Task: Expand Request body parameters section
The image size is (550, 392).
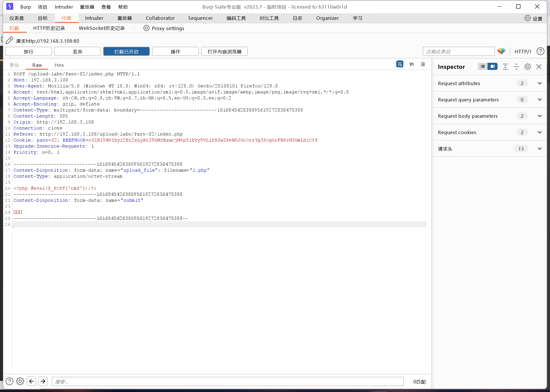Action: click(x=539, y=116)
